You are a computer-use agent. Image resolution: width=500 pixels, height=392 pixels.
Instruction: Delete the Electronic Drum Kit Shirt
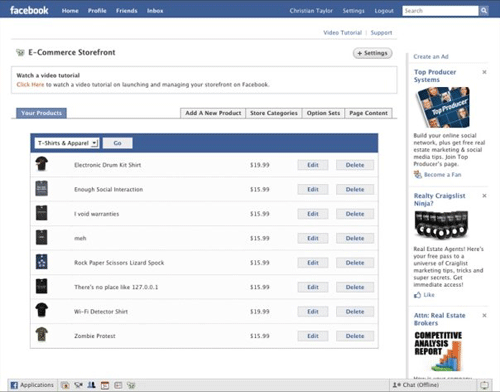tap(355, 165)
